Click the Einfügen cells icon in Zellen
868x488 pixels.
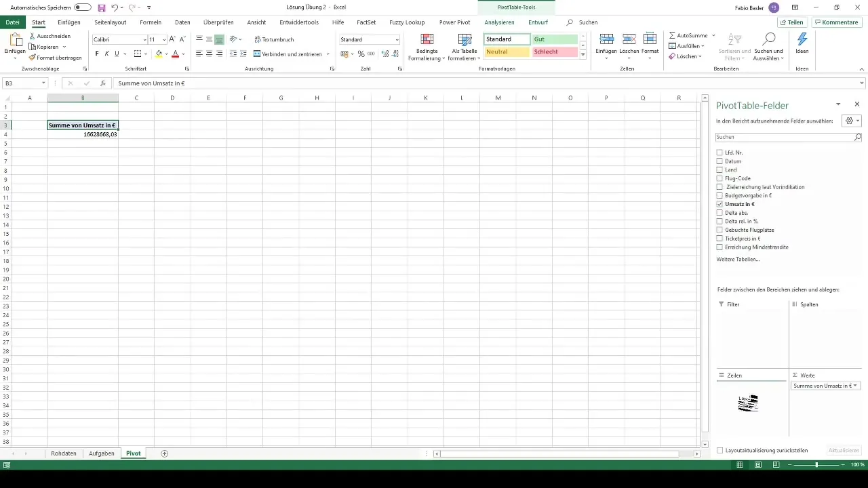pos(607,39)
